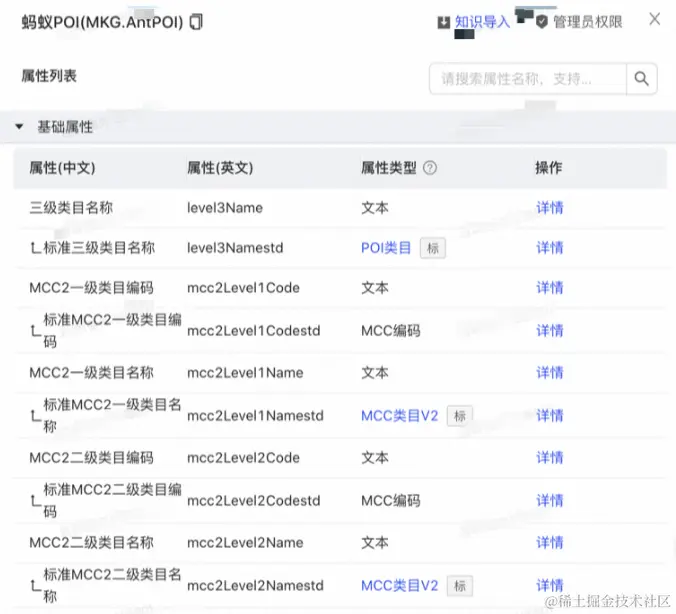Click 标 tag in mcc2Level2Namestd row
The width and height of the screenshot is (676, 614).
(460, 586)
